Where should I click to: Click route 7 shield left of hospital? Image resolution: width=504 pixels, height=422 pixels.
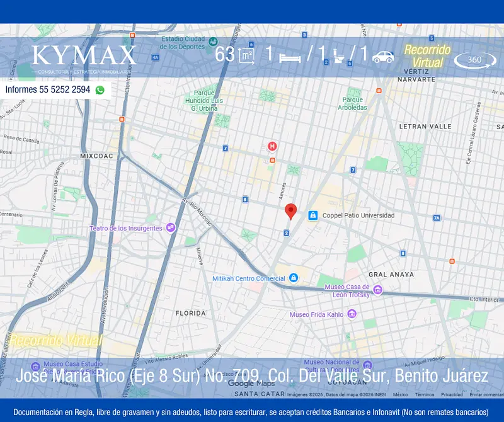pos(226,148)
